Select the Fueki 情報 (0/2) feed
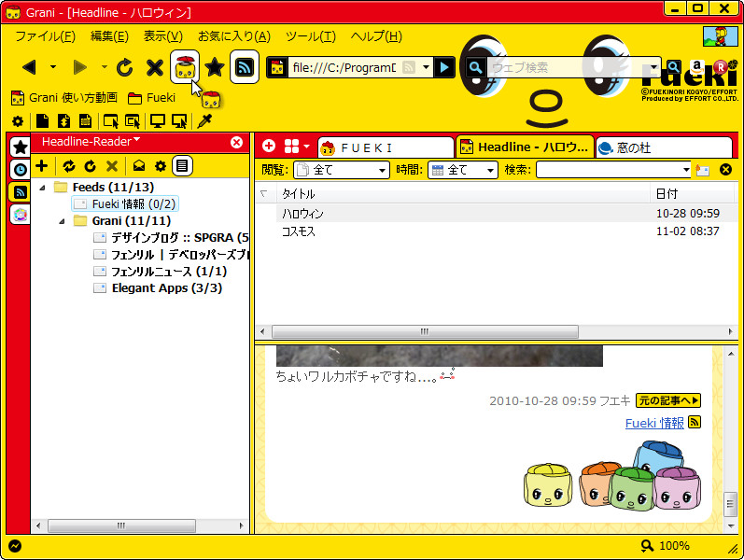 125,204
